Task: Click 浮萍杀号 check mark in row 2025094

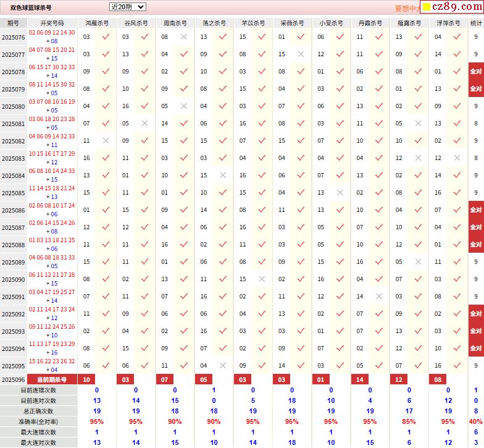Action: (457, 349)
